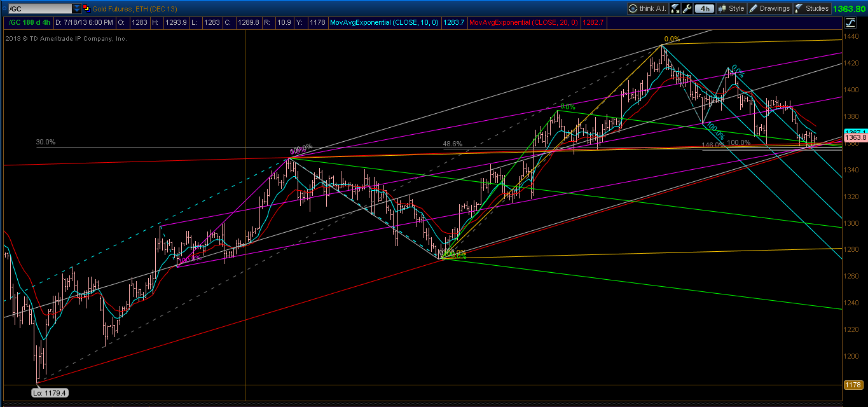The width and height of the screenshot is (868, 407).
Task: Open the Studies beaker menu
Action: [x=811, y=8]
